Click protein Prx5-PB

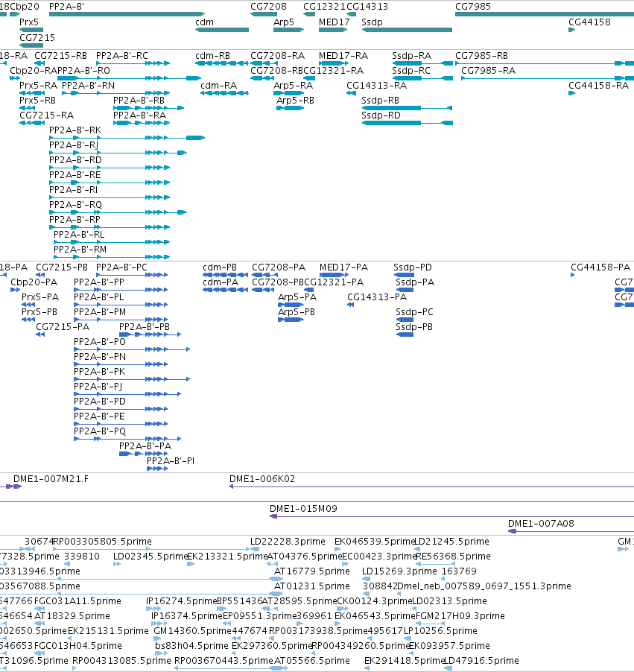28,320
